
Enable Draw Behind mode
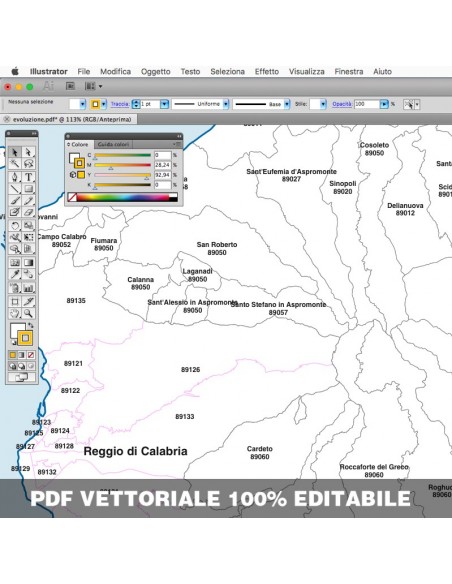click(22, 366)
